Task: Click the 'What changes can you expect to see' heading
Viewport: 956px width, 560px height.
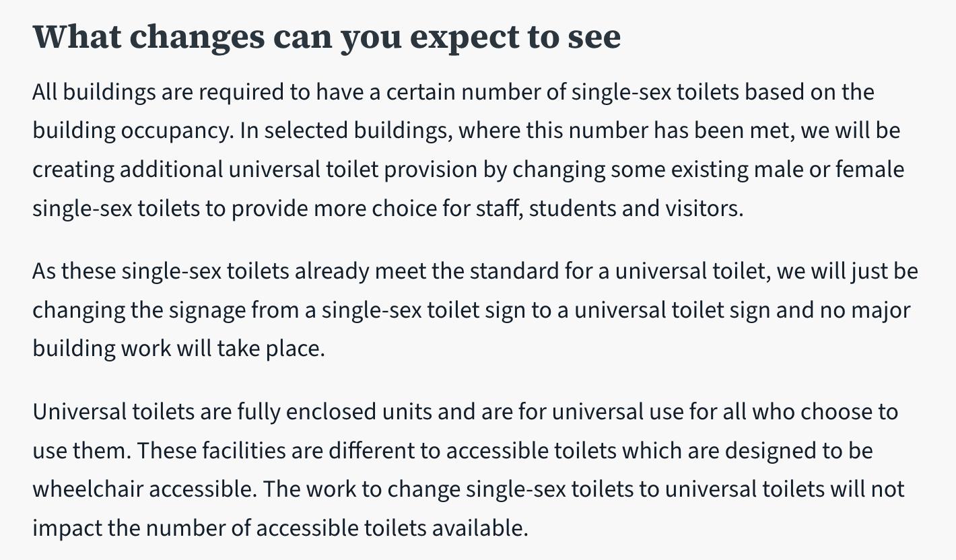Action: (x=327, y=37)
